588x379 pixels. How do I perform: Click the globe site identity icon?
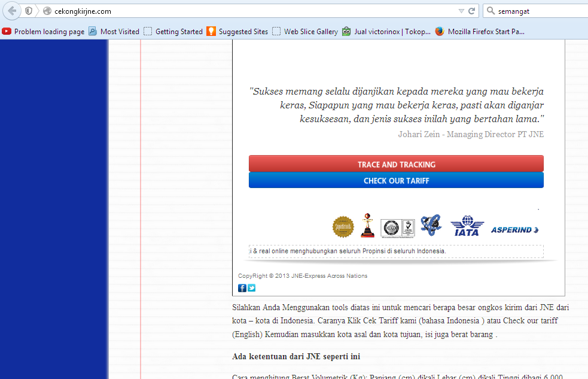pos(47,11)
